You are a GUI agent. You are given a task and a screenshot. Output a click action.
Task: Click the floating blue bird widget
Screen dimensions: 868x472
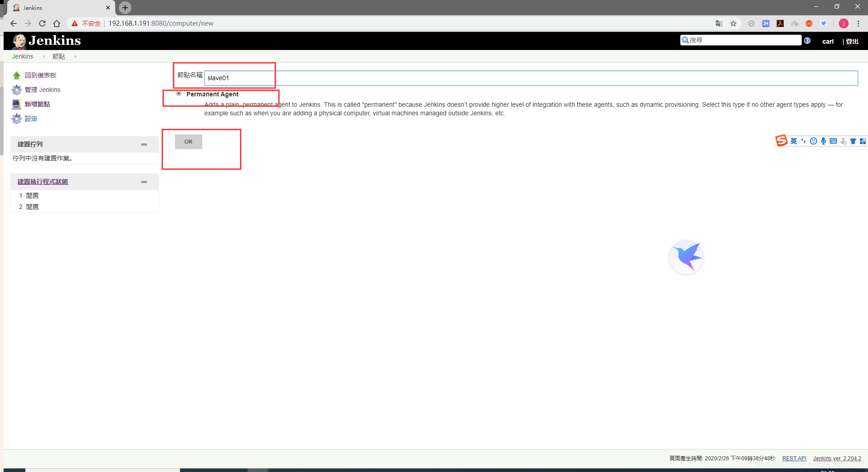click(687, 257)
